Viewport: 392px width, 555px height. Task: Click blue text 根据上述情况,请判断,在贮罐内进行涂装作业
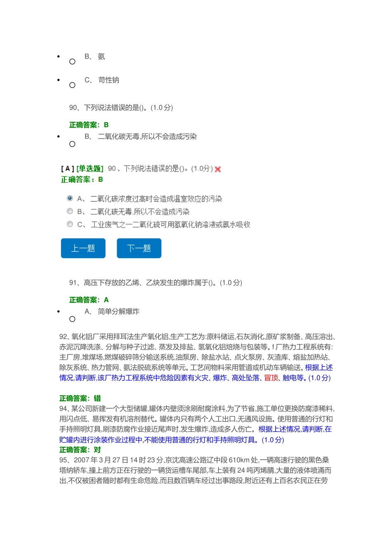coord(196,434)
